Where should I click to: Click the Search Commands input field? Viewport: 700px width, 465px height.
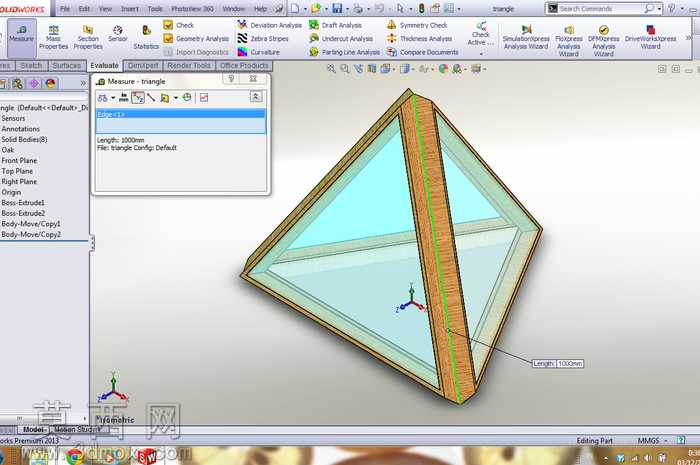click(600, 8)
